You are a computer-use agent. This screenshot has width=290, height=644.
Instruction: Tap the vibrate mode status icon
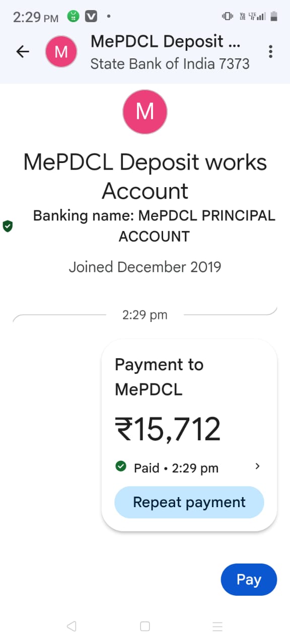(x=228, y=16)
